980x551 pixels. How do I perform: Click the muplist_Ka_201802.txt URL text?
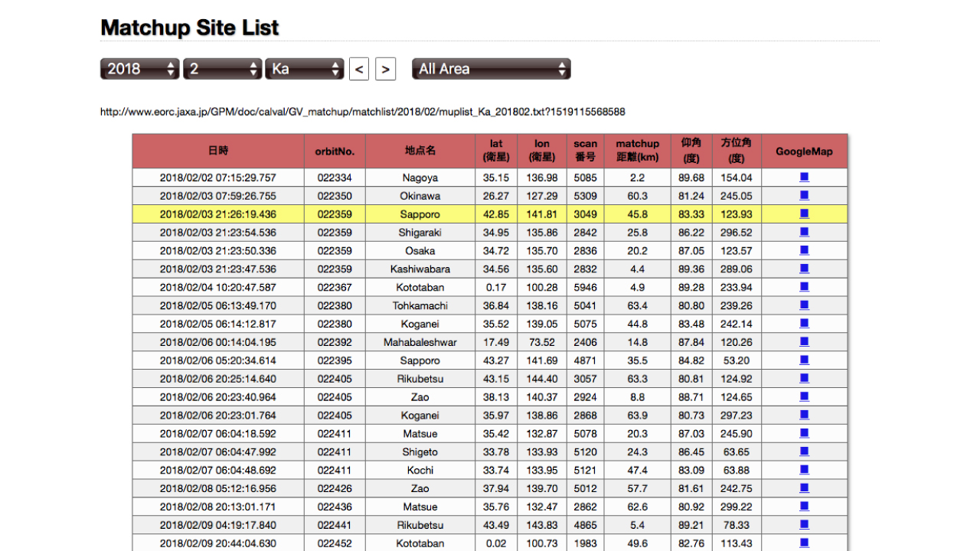tap(363, 112)
